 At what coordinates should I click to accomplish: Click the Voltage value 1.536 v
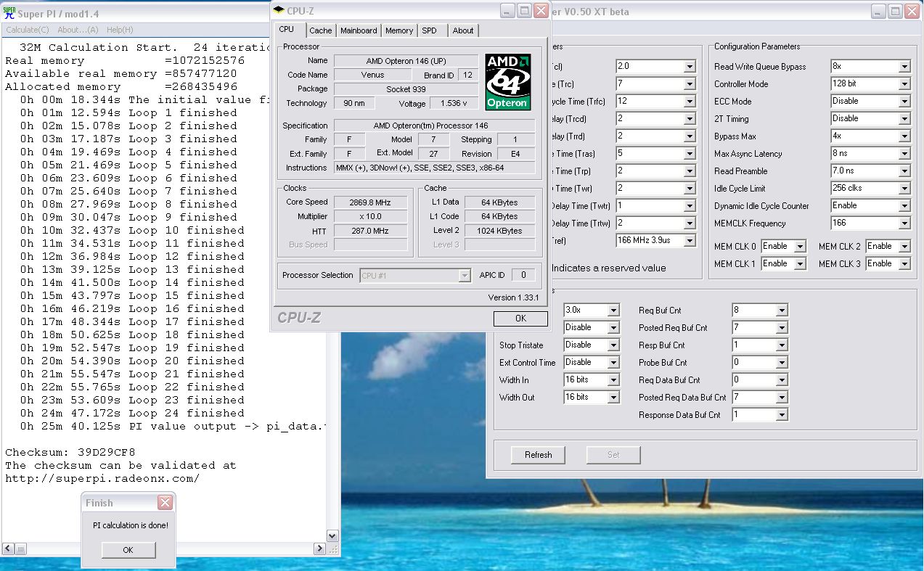(x=454, y=103)
